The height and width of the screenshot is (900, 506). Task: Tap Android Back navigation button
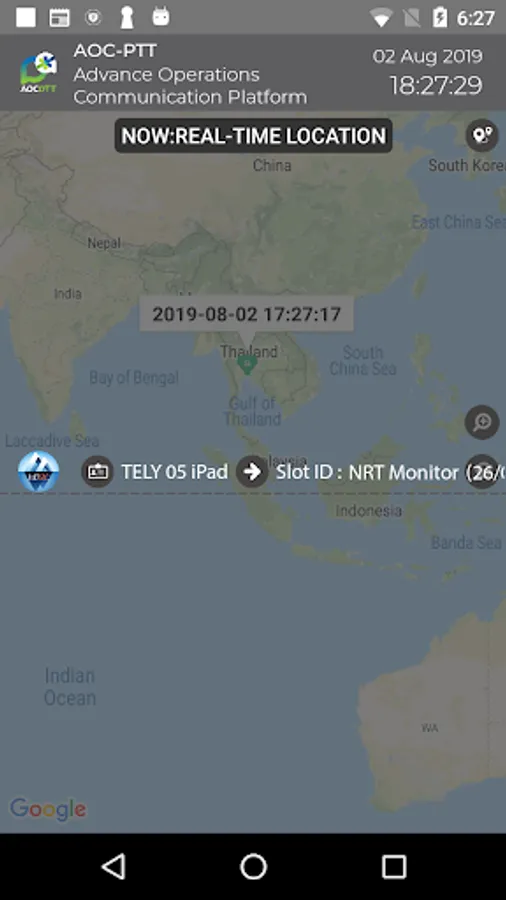point(114,866)
